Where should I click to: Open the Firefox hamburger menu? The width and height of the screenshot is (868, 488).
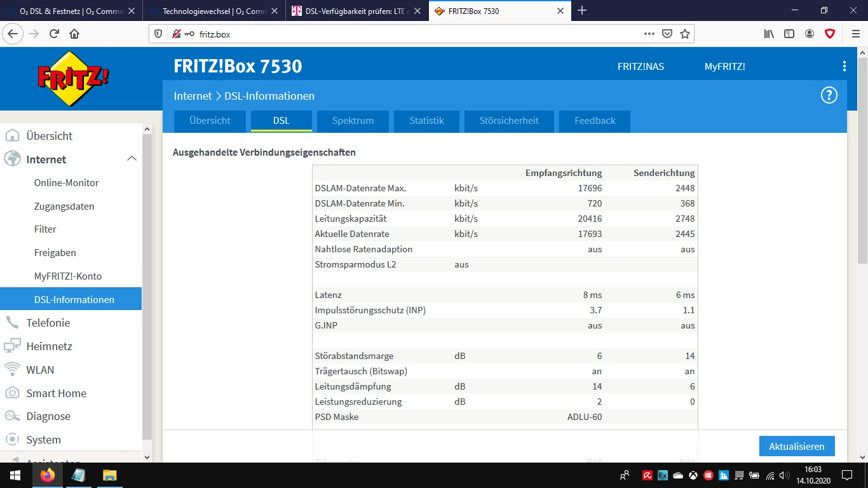(855, 34)
